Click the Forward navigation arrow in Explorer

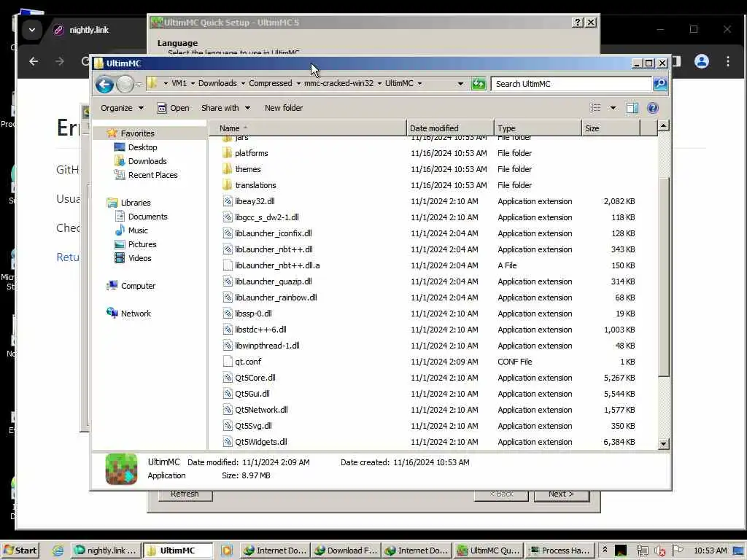tap(125, 85)
